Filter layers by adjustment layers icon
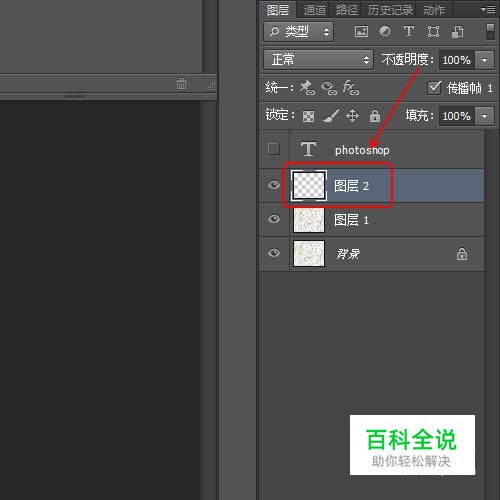The height and width of the screenshot is (500, 500). pyautogui.click(x=385, y=32)
